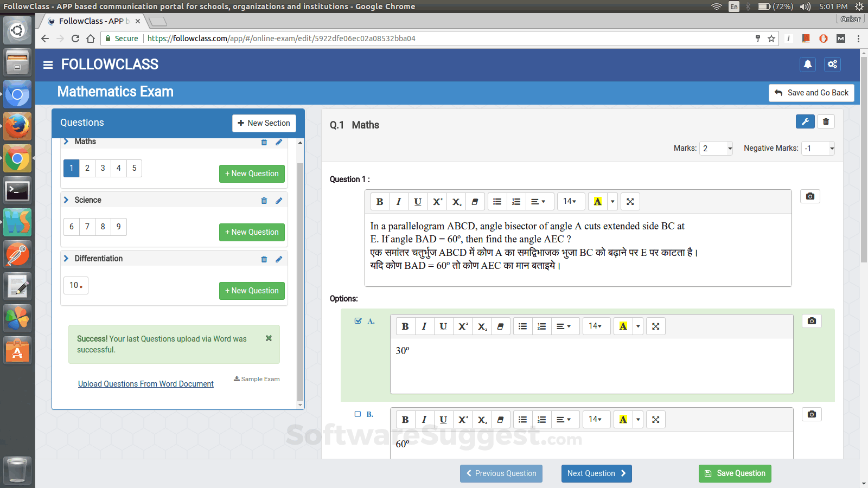Collapse the Maths section
This screenshot has height=488, width=868.
pyautogui.click(x=66, y=142)
